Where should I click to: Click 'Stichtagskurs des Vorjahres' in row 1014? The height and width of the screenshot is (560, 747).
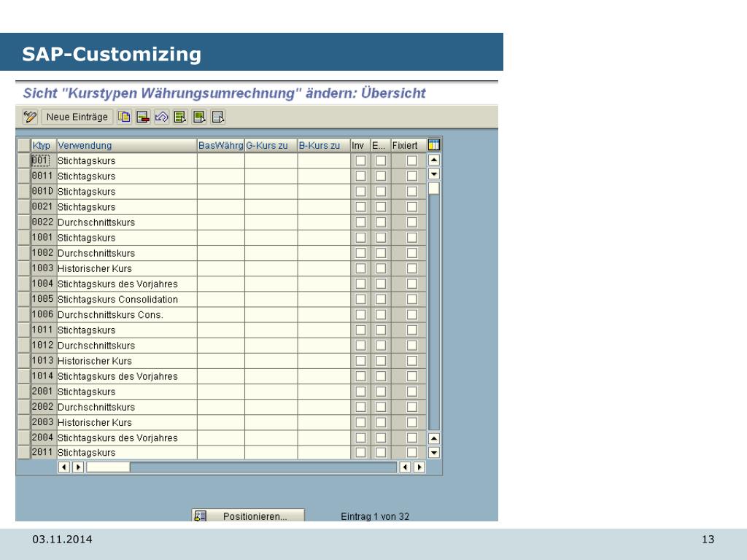tap(117, 377)
